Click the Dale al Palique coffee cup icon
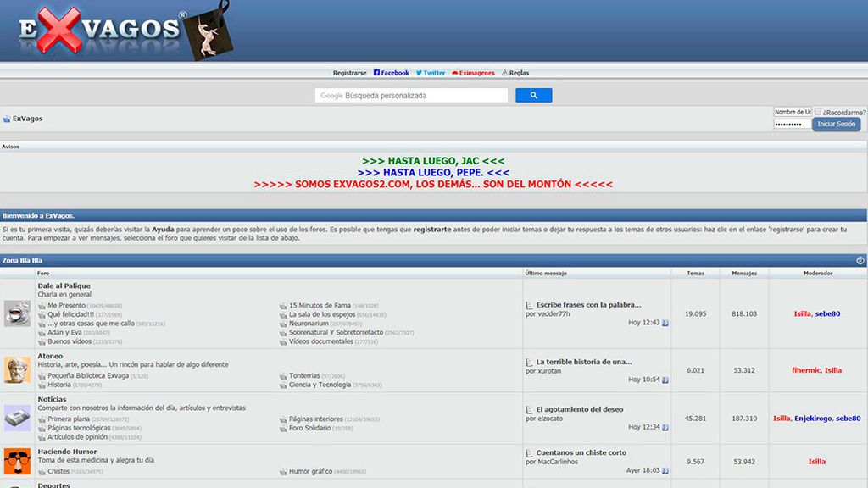Screen dimensions: 868x488 (x=17, y=313)
